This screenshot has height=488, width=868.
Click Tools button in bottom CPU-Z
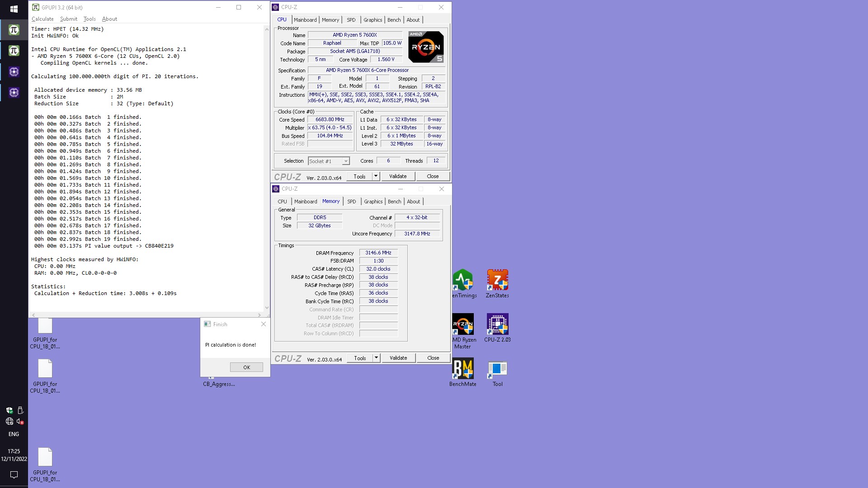360,358
